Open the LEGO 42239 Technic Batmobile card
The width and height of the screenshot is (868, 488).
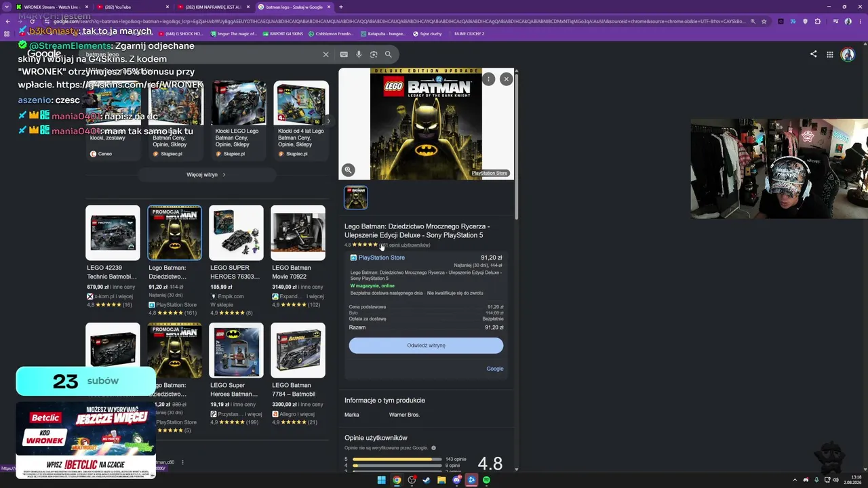pos(113,256)
